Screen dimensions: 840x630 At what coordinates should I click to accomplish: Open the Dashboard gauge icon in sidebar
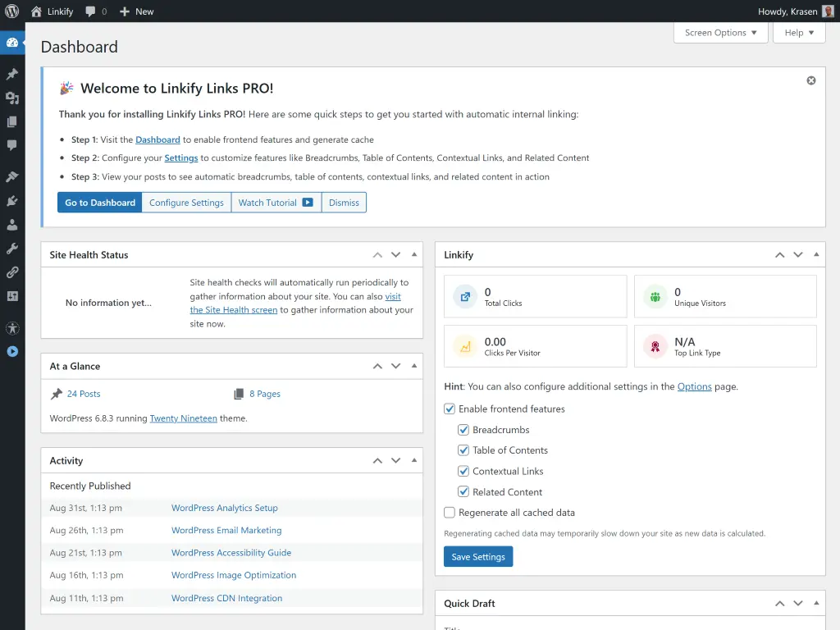pos(11,43)
